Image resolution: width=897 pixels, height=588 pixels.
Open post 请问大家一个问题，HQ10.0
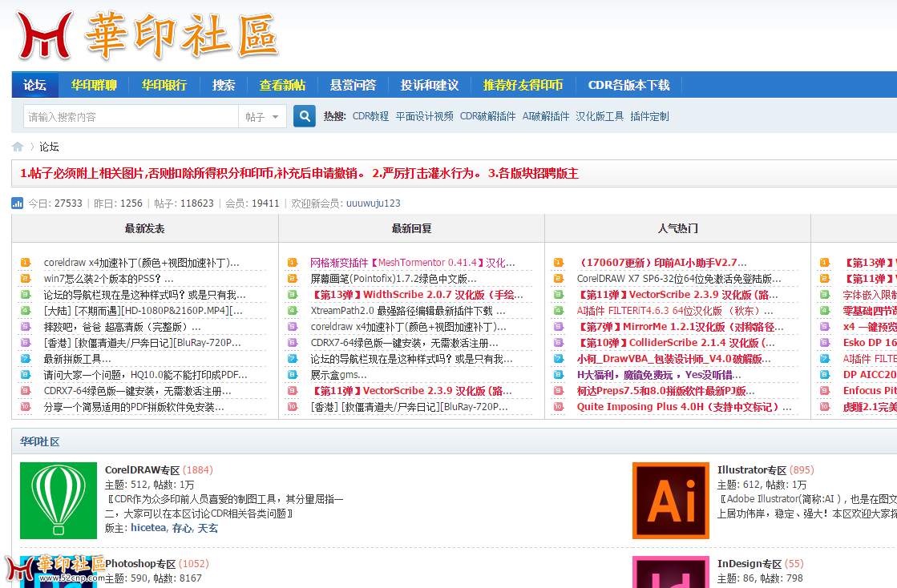pyautogui.click(x=145, y=375)
